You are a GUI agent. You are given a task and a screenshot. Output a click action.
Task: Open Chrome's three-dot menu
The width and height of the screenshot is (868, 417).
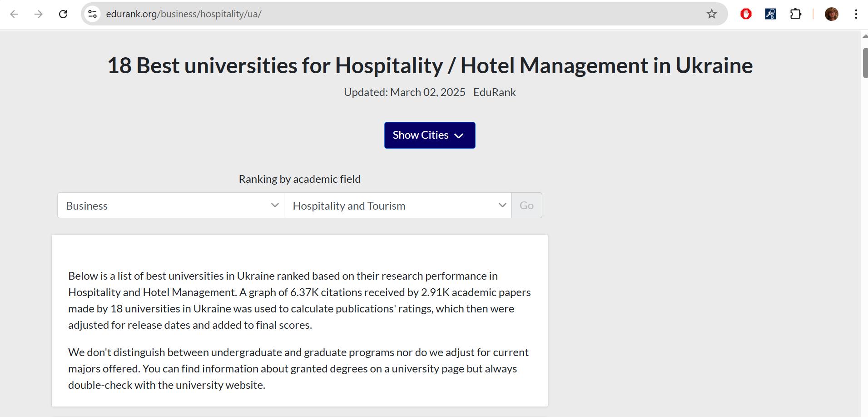(856, 14)
